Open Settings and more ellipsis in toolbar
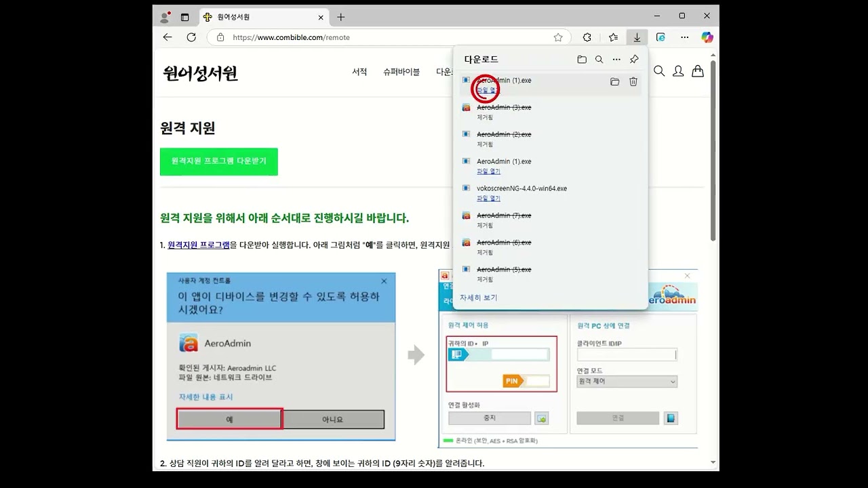Image resolution: width=868 pixels, height=488 pixels. coord(685,37)
